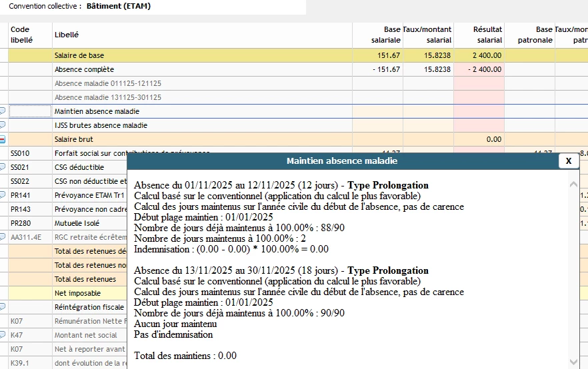Image resolution: width=588 pixels, height=369 pixels.
Task: Click 'Pas d'indemnisation' in popup
Action: (x=173, y=334)
